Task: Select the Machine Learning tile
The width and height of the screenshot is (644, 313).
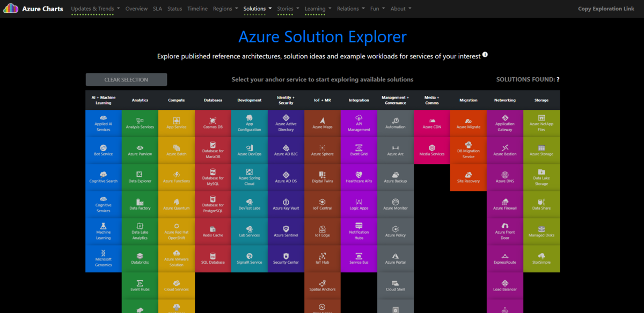Action: click(104, 232)
